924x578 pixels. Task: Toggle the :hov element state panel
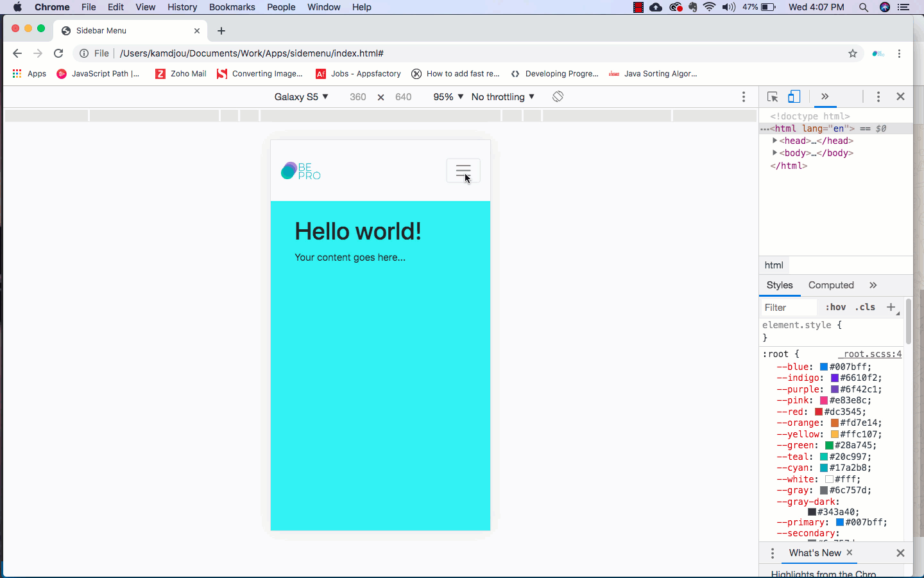(835, 307)
